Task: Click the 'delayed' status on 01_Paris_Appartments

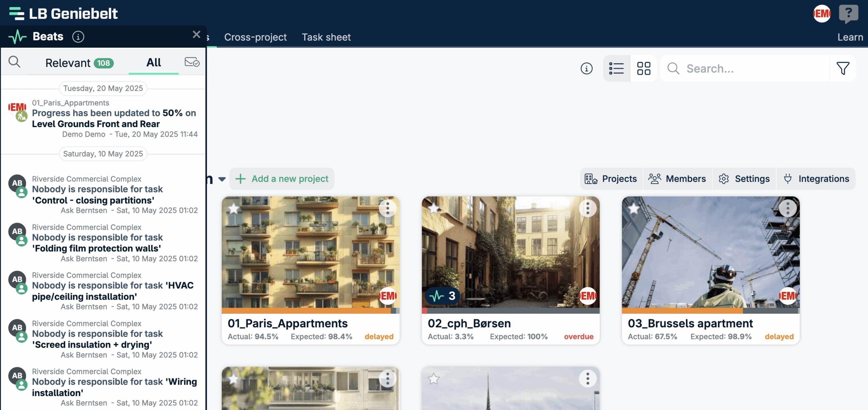Action: pos(379,336)
